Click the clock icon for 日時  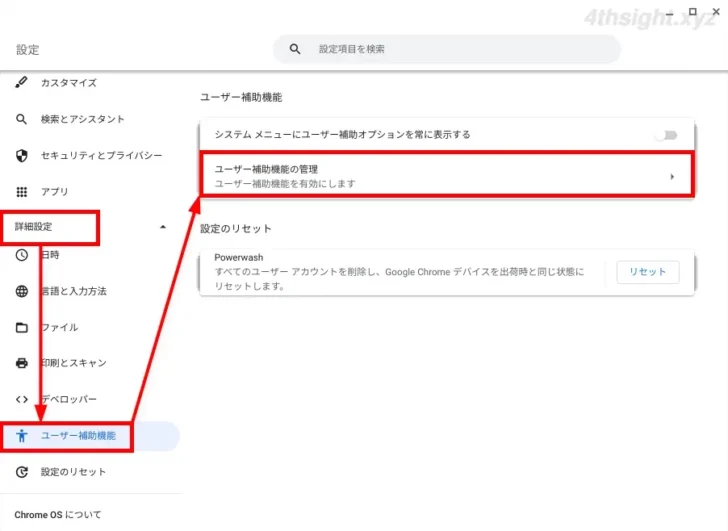coord(21,255)
